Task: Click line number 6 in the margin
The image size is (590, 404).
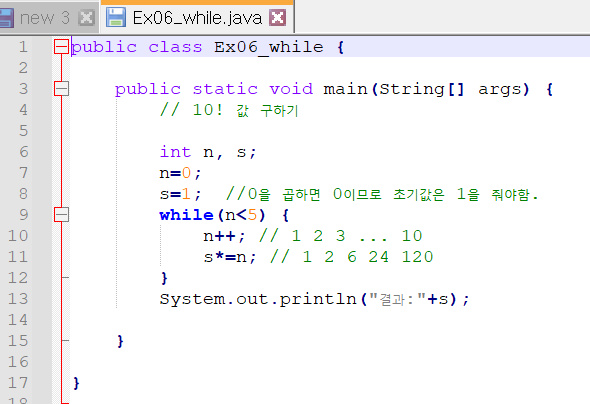Action: pyautogui.click(x=23, y=152)
